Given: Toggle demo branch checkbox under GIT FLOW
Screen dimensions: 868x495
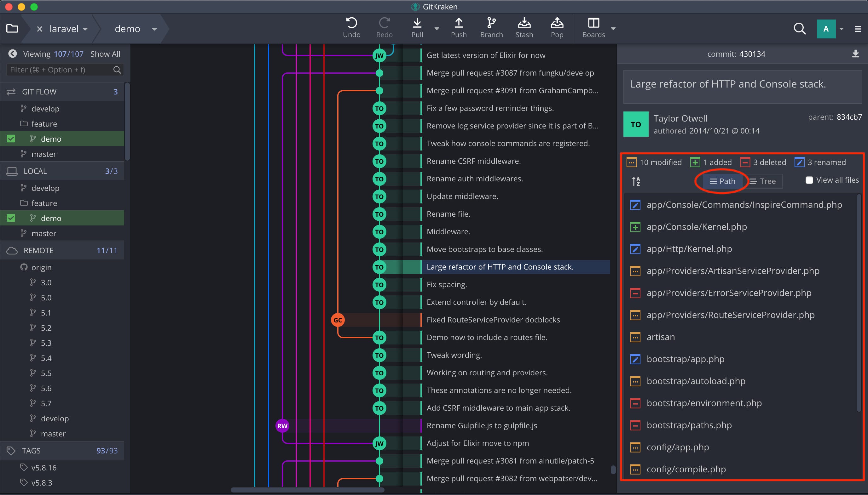Looking at the screenshot, I should pyautogui.click(x=11, y=139).
